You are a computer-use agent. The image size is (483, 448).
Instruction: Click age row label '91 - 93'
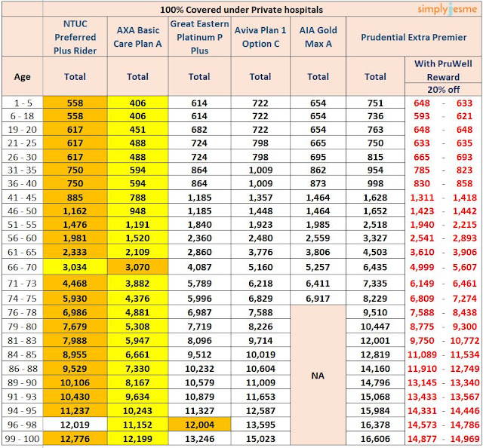point(22,397)
